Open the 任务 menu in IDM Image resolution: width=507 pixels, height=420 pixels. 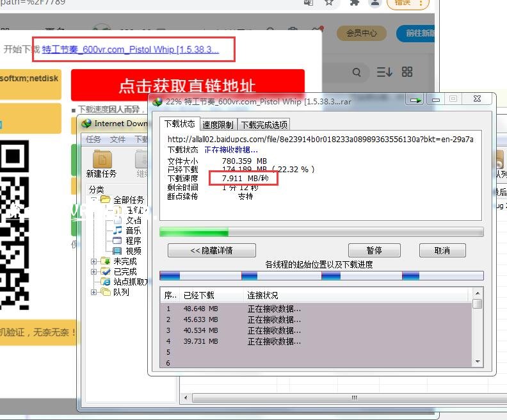(93, 140)
